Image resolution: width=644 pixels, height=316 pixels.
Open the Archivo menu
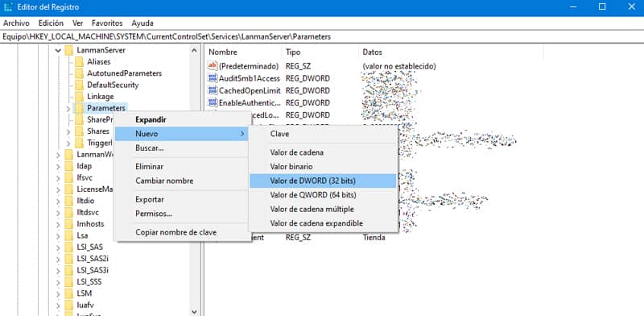pos(16,23)
